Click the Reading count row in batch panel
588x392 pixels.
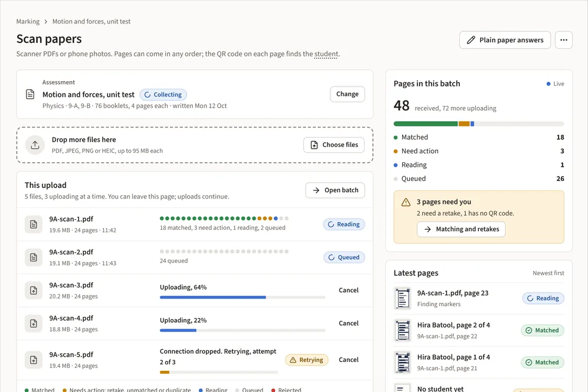pos(479,165)
